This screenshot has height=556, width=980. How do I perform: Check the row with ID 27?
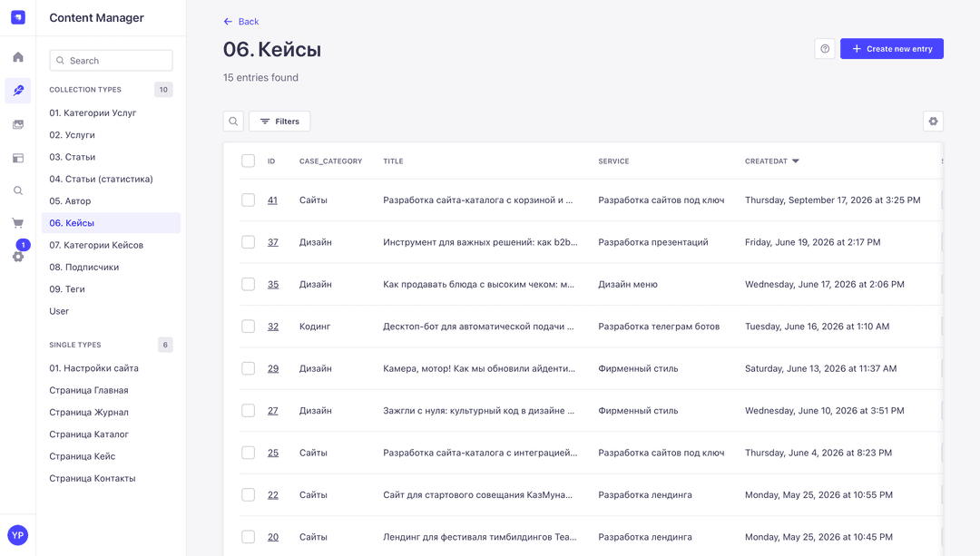tap(248, 411)
